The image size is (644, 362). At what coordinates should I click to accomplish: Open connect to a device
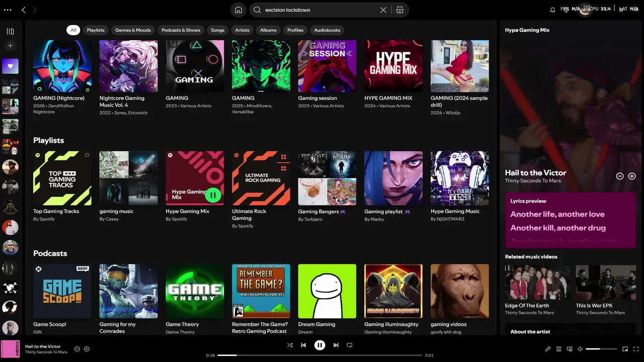(x=570, y=349)
